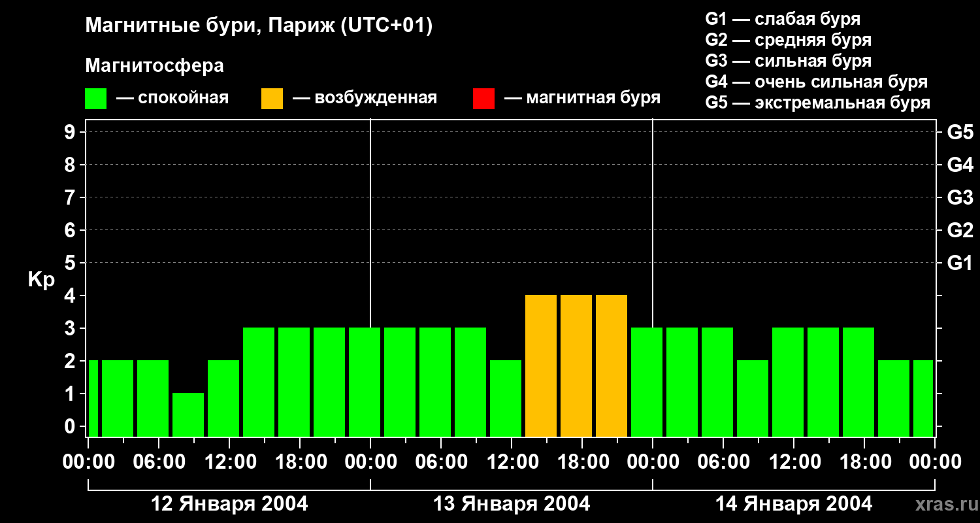Click '18:00' time label under 12 January

300,462
